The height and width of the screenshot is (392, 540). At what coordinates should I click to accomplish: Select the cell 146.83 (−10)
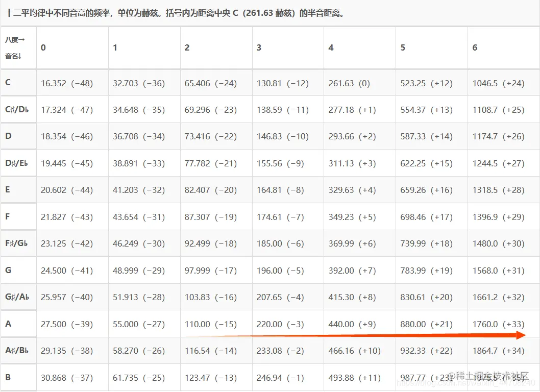click(288, 136)
